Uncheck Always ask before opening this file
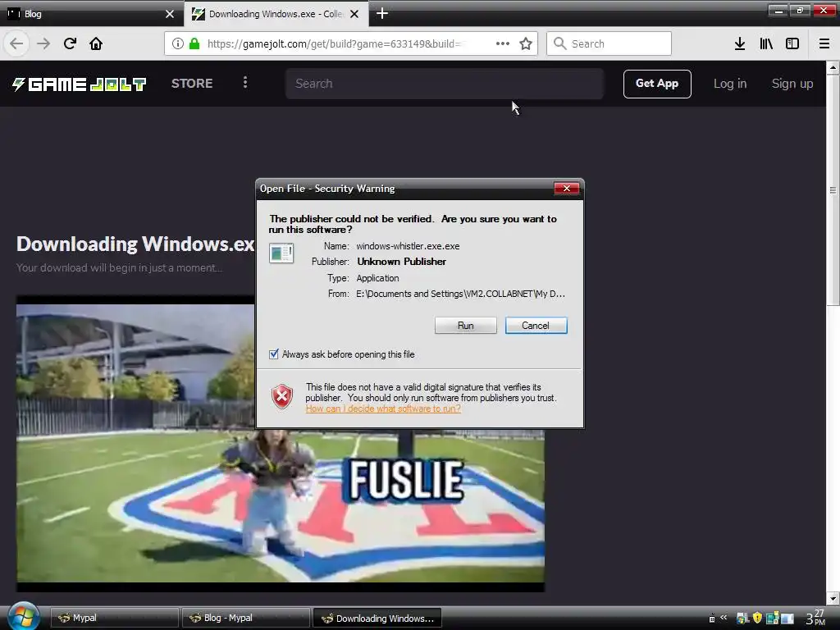The image size is (840, 630). 274,354
